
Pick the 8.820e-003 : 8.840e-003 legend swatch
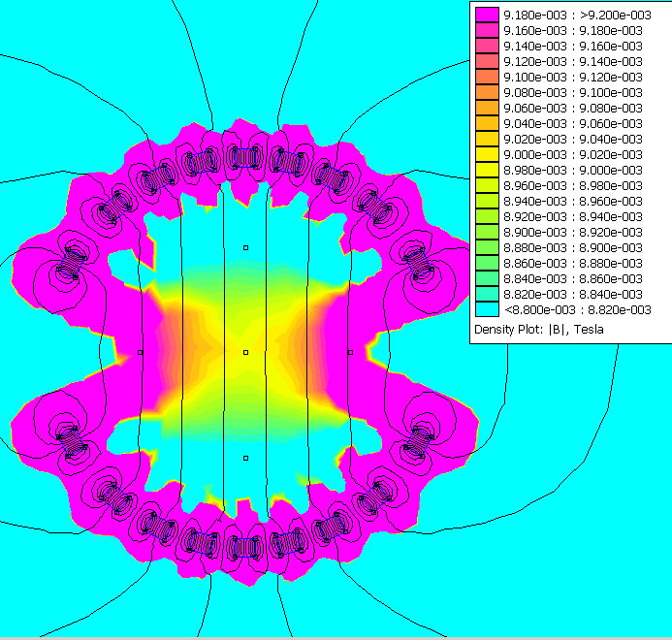point(486,294)
